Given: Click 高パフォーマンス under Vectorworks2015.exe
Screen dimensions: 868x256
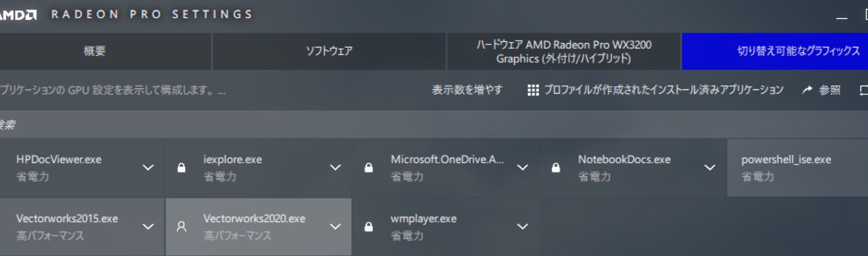Looking at the screenshot, I should (50, 236).
